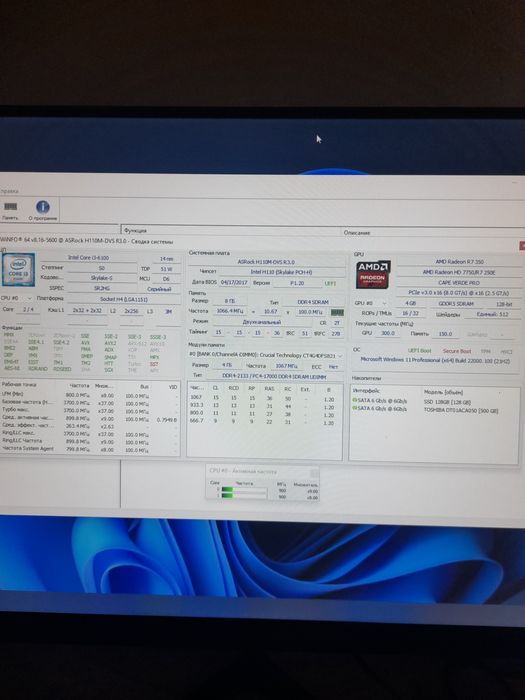Click the Core 1 frequency bar
This screenshot has height=700, width=525.
[x=244, y=496]
